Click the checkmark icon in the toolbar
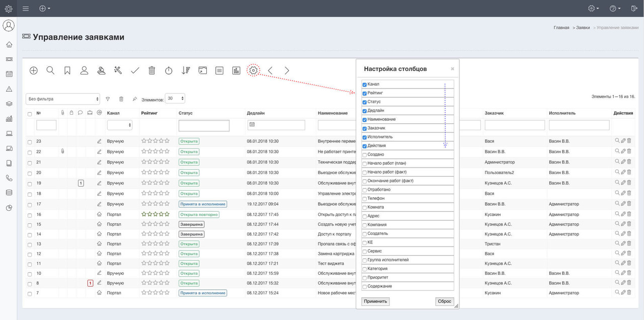Viewport: 644px width, 320px height. [135, 70]
